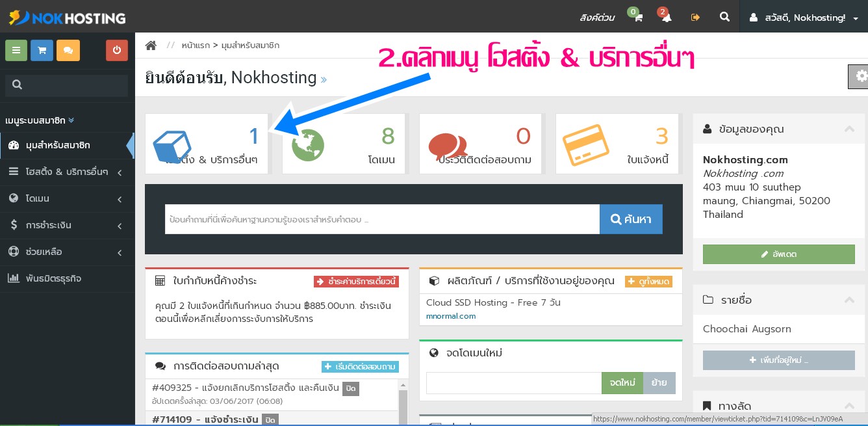Screen dimensions: 868x426
Task: Open the notifications bell icon
Action: [x=667, y=18]
